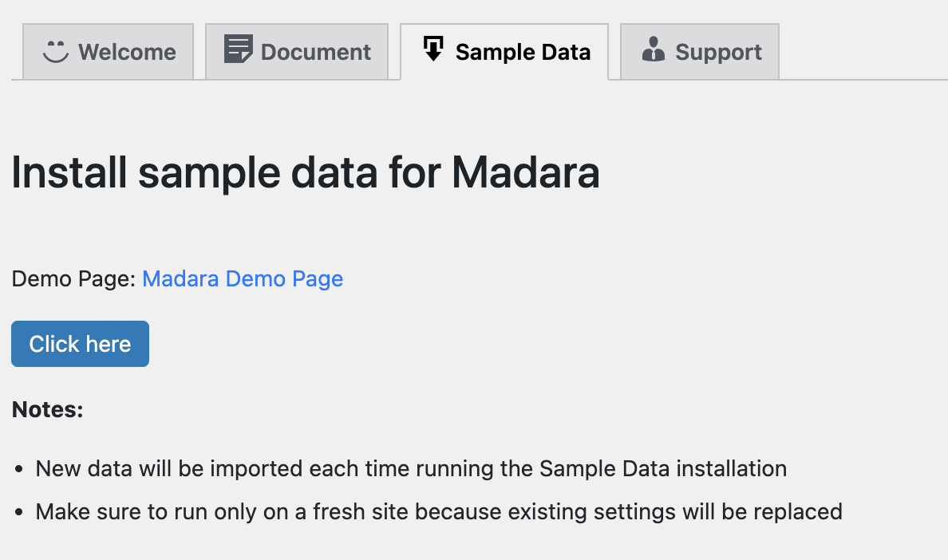Open the Madara Demo Page link

(x=243, y=279)
